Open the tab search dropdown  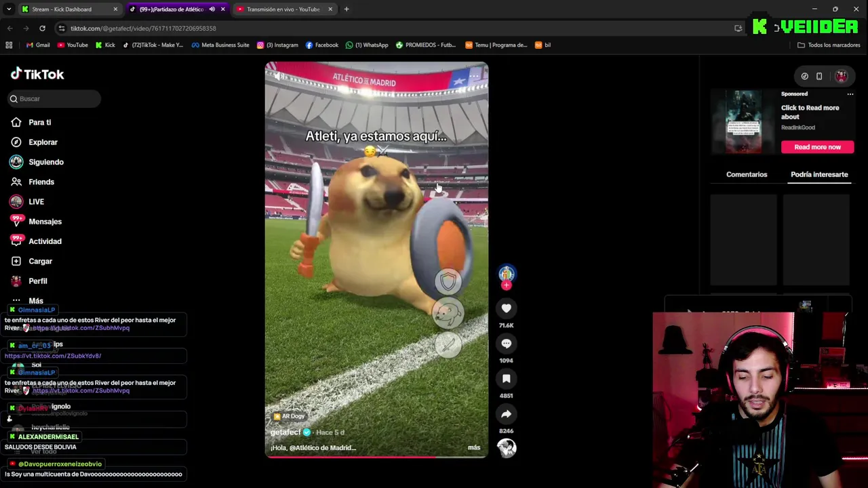point(8,9)
